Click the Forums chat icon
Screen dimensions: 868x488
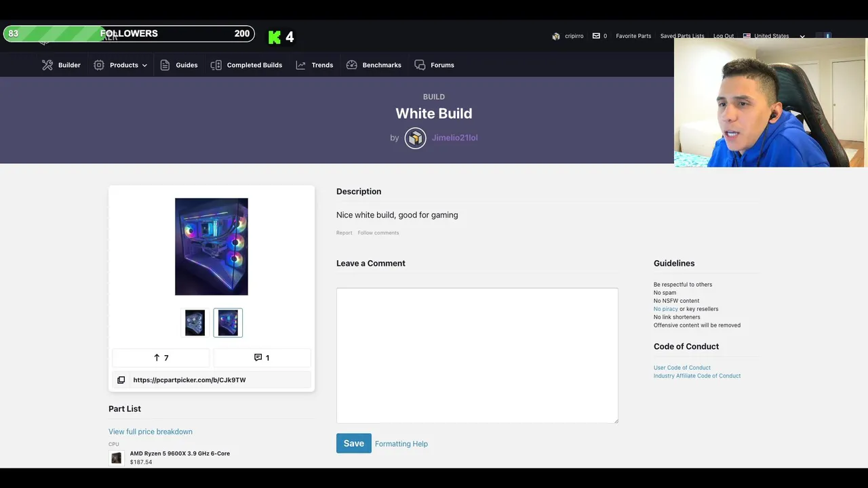tap(420, 65)
